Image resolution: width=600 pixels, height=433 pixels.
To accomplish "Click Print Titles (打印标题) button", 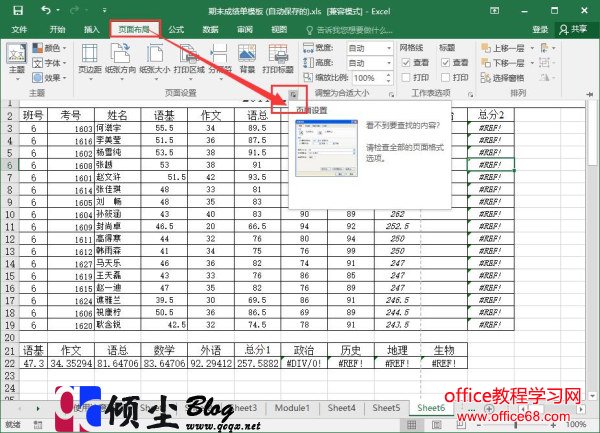I will pos(278,59).
